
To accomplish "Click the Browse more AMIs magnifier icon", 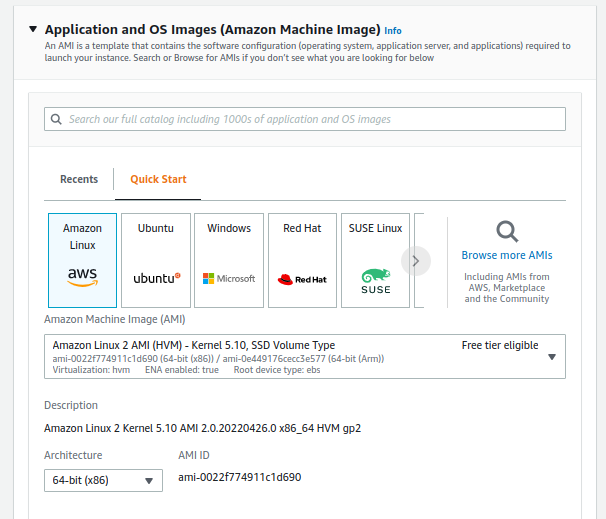I will [x=507, y=232].
